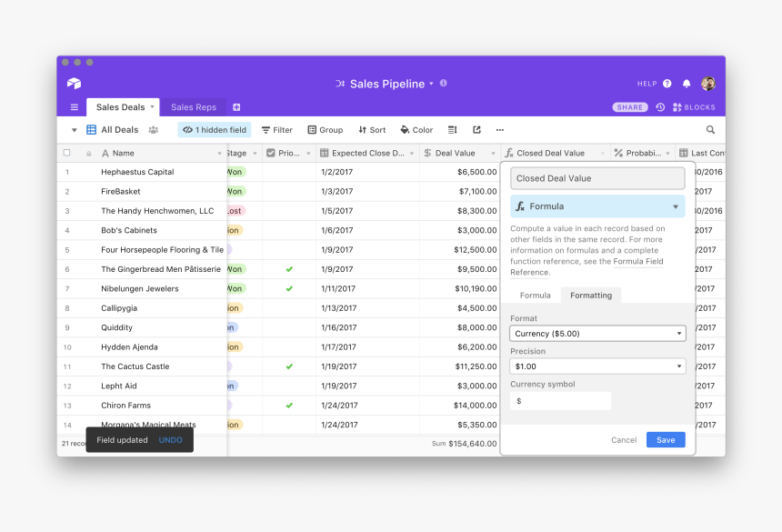Open the hamburger tables list menu
This screenshot has height=532, width=782.
pos(75,107)
